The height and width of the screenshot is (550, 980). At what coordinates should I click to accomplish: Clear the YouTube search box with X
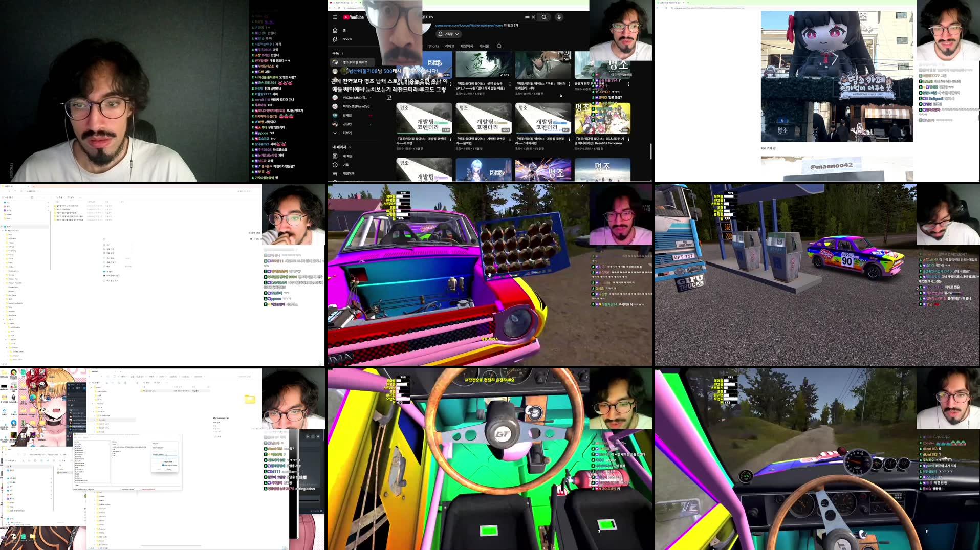click(x=533, y=17)
